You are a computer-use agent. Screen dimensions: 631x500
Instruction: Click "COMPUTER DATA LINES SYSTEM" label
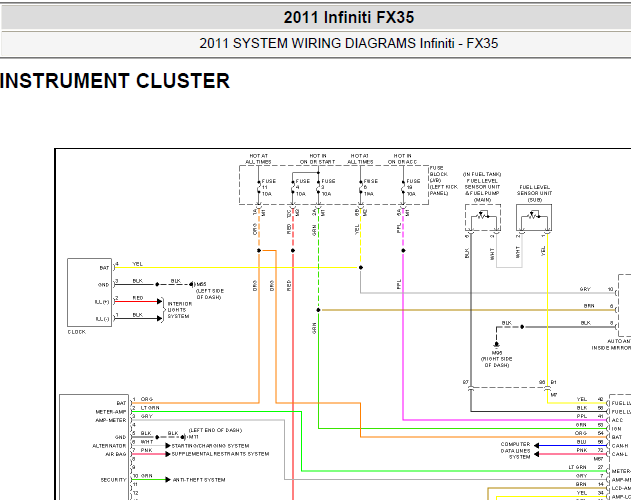click(516, 450)
